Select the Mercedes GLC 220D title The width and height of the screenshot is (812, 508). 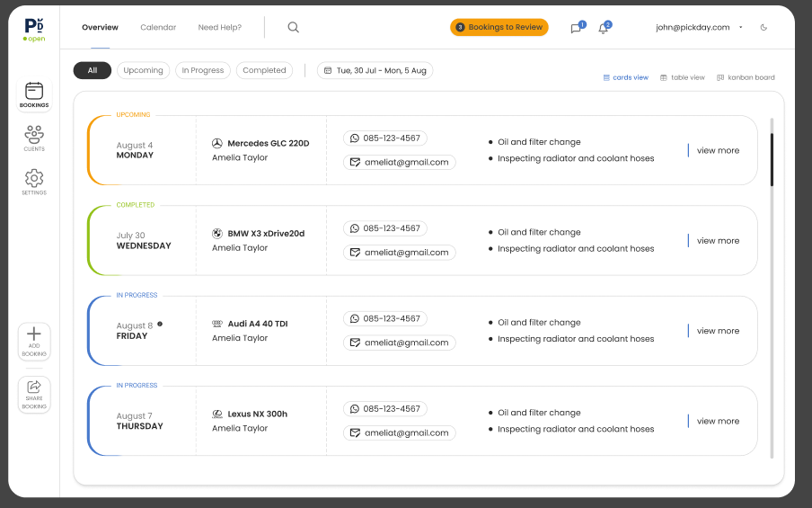coord(269,143)
